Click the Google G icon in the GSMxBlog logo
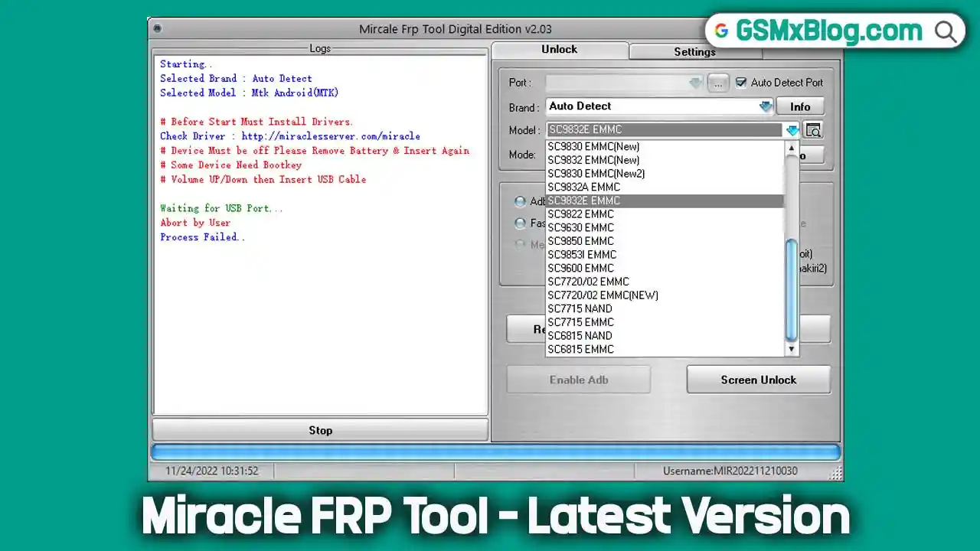The width and height of the screenshot is (980, 551). click(723, 31)
